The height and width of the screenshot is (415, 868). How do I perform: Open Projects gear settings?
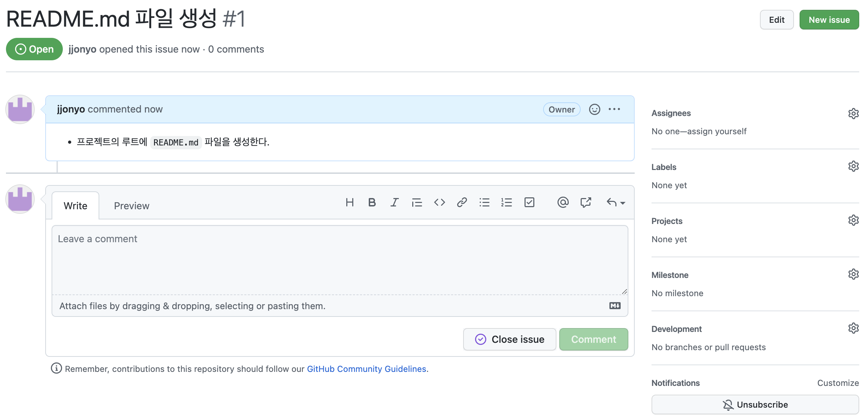click(x=853, y=220)
